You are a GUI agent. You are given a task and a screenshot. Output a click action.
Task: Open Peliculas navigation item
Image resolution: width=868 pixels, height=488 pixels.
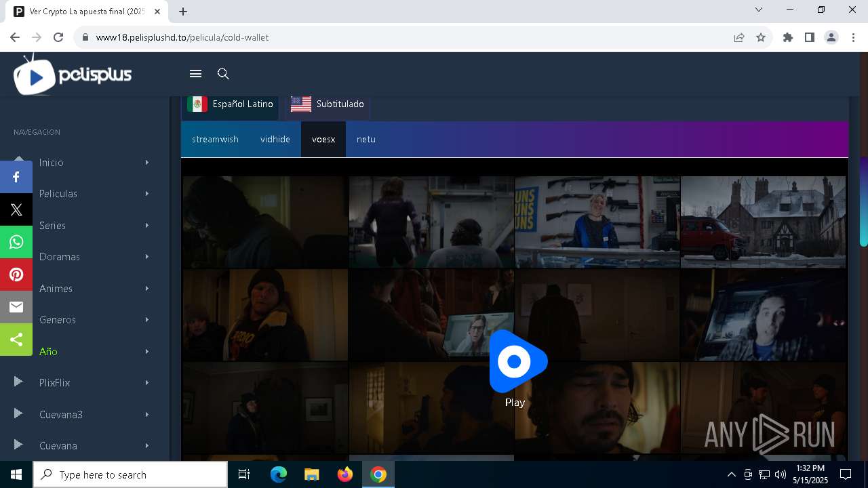(x=58, y=194)
